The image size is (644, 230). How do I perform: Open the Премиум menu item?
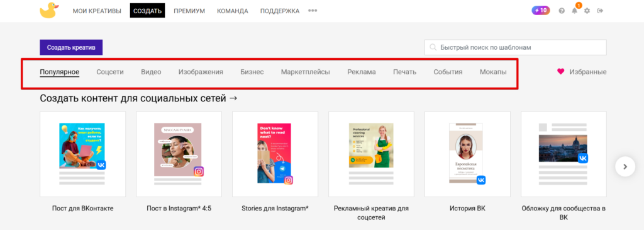point(189,11)
